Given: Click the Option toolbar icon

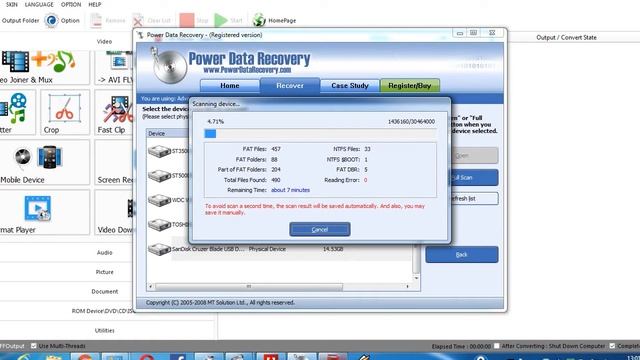Looking at the screenshot, I should [x=51, y=20].
